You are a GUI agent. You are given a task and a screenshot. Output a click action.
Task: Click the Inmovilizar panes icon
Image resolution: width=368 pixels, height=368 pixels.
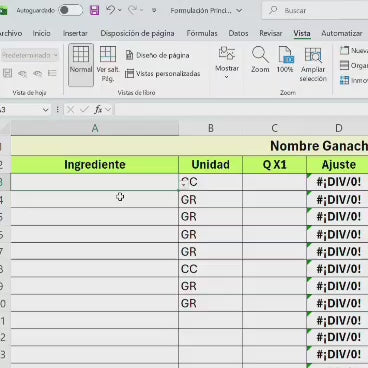pos(344,80)
